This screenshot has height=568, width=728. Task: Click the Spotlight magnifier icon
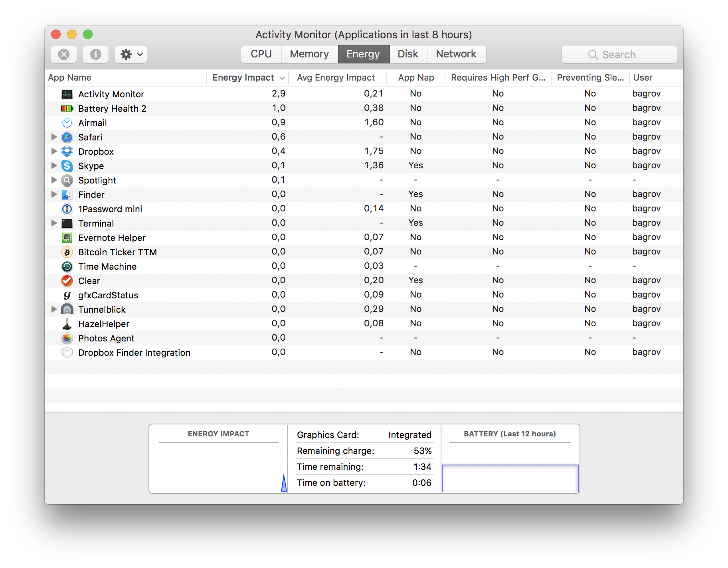[67, 180]
